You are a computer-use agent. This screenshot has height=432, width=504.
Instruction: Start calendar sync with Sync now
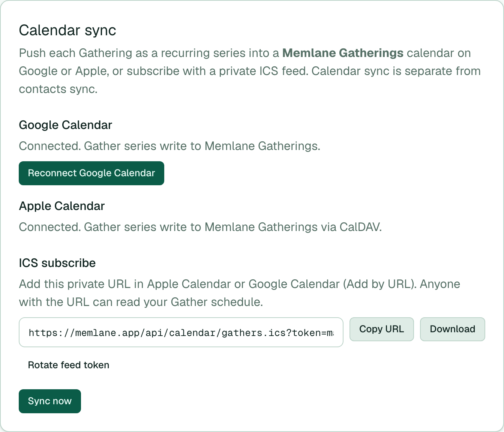click(50, 401)
